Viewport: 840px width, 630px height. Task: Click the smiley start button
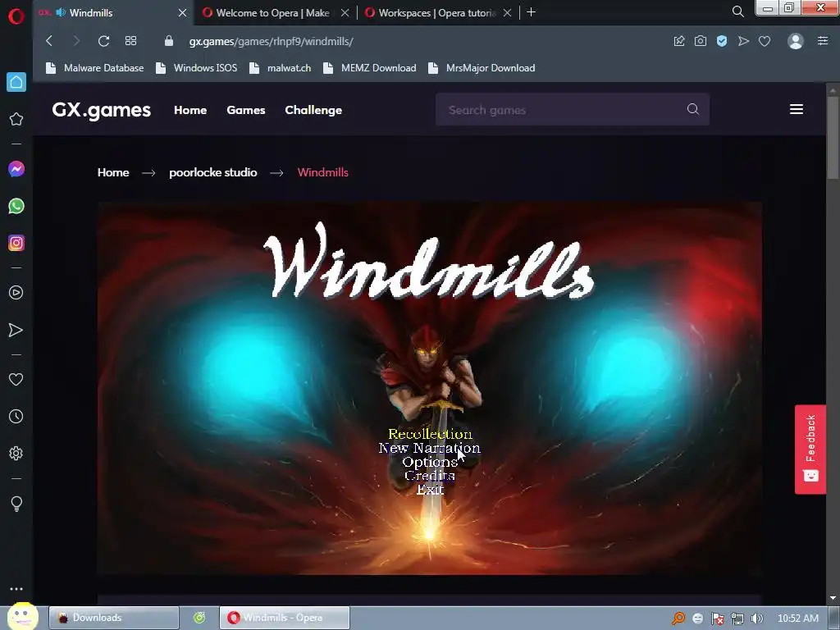pyautogui.click(x=22, y=616)
